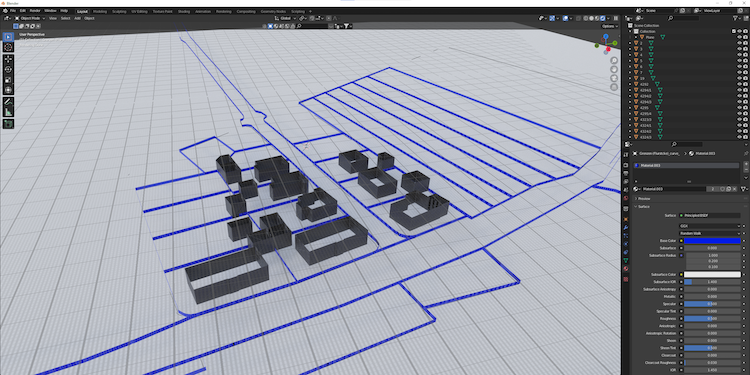Open the Texture properties checker tab
The width and height of the screenshot is (750, 375).
[626, 278]
